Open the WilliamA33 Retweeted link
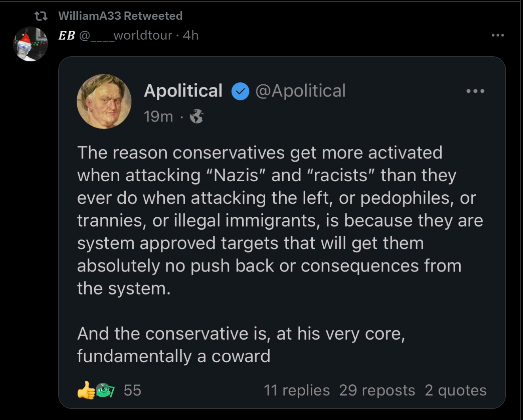The height and width of the screenshot is (420, 523). coord(120,16)
